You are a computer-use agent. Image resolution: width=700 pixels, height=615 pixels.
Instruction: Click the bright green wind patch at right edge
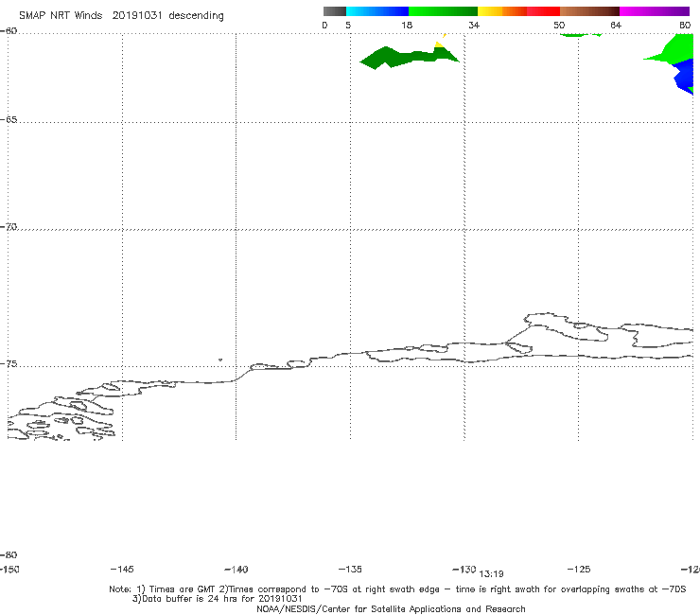(x=674, y=50)
